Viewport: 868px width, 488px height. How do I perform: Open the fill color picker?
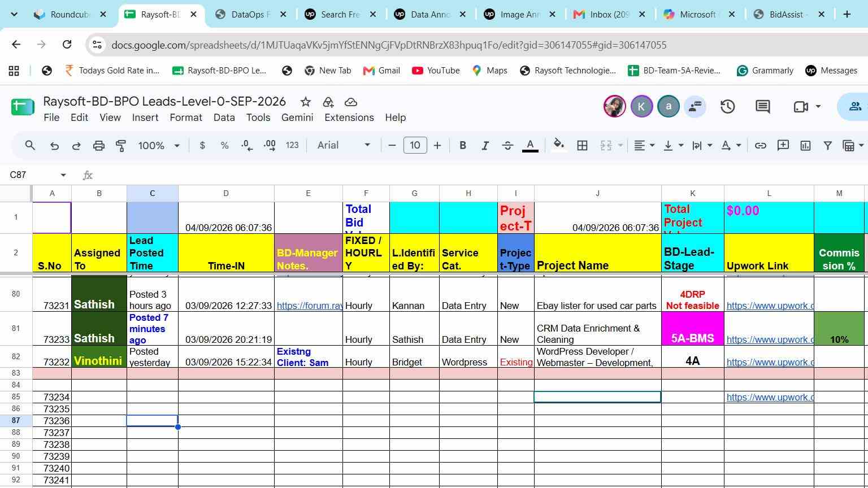click(558, 146)
